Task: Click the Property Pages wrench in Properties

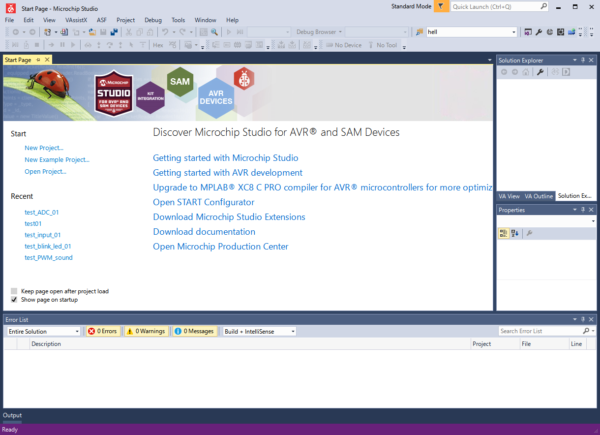Action: pyautogui.click(x=529, y=233)
